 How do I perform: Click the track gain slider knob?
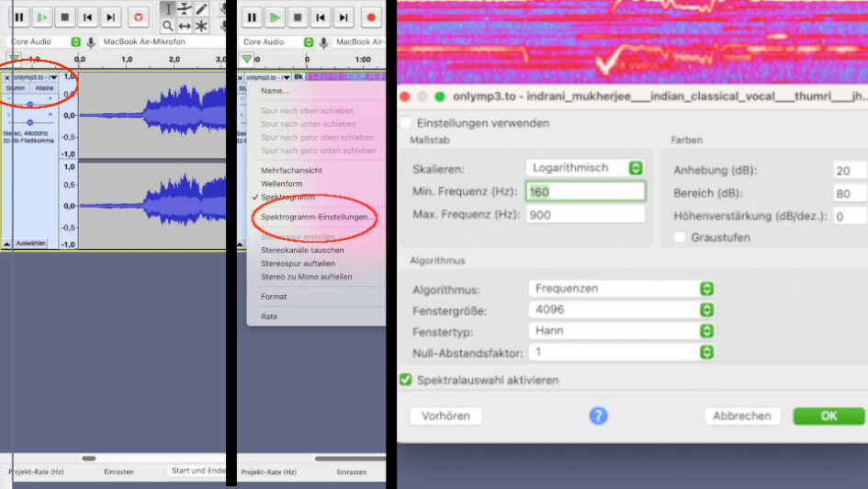pos(29,104)
